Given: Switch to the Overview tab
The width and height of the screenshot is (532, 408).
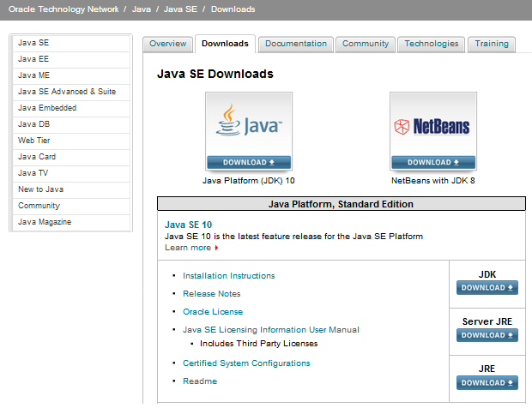Looking at the screenshot, I should click(167, 44).
